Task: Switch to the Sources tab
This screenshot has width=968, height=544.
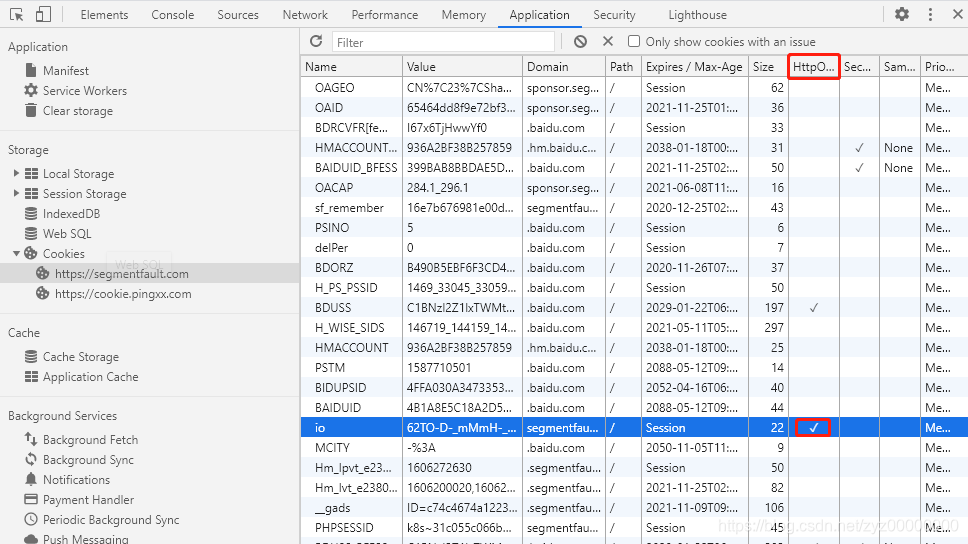Action: point(238,14)
